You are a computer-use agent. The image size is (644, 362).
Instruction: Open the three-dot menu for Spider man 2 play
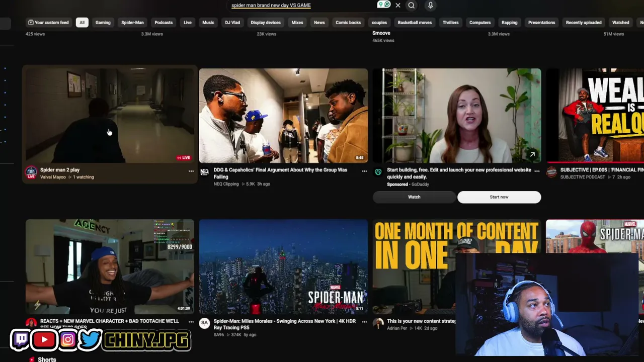(191, 171)
